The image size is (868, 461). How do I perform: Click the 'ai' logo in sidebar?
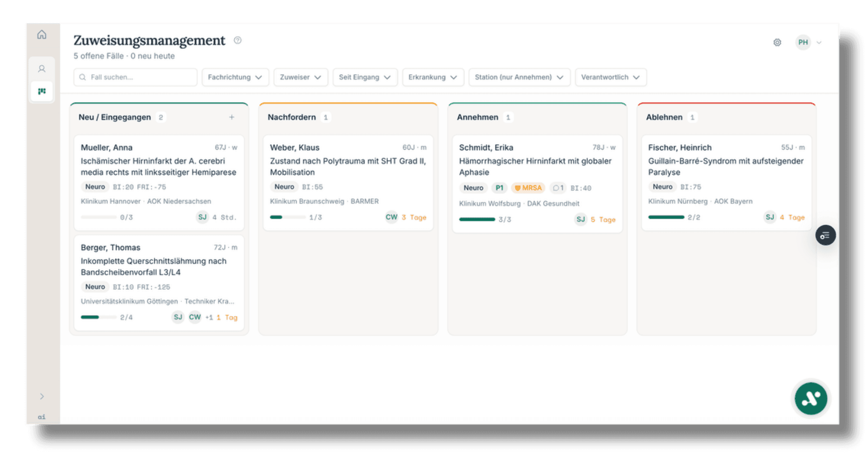point(42,417)
